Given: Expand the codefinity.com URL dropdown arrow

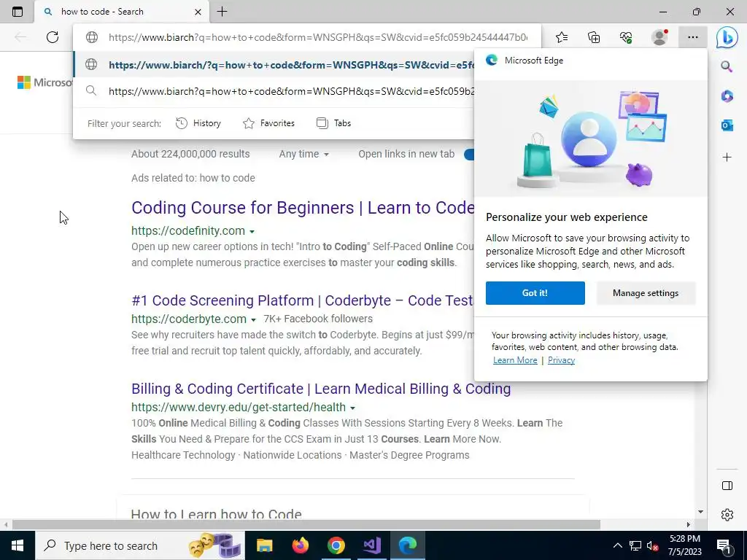Looking at the screenshot, I should coord(252,231).
